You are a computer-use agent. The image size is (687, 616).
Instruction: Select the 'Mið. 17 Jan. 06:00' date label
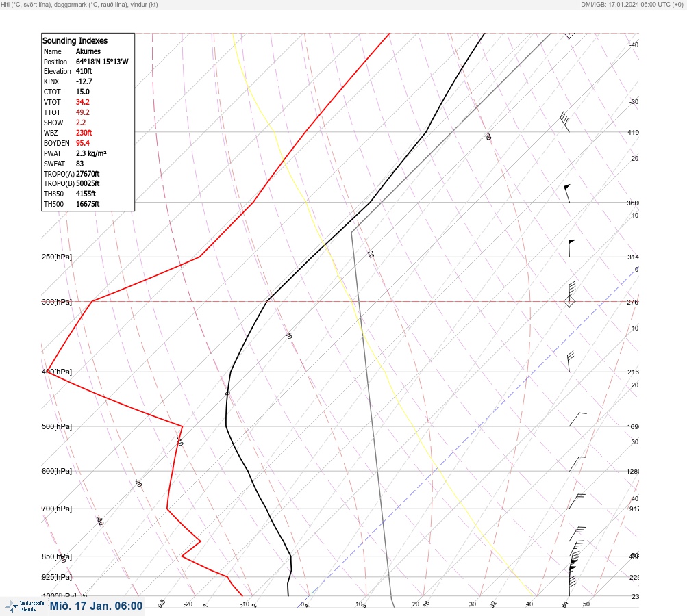coord(96,606)
